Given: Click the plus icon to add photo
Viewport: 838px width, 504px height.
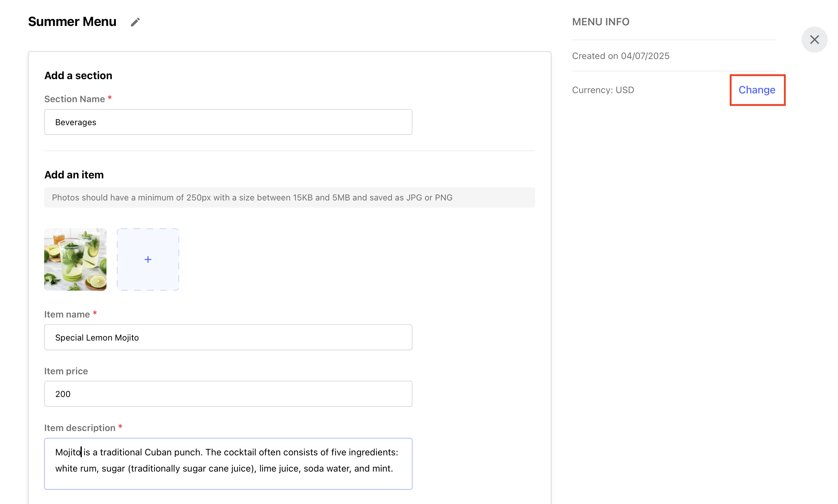Looking at the screenshot, I should coord(148,259).
